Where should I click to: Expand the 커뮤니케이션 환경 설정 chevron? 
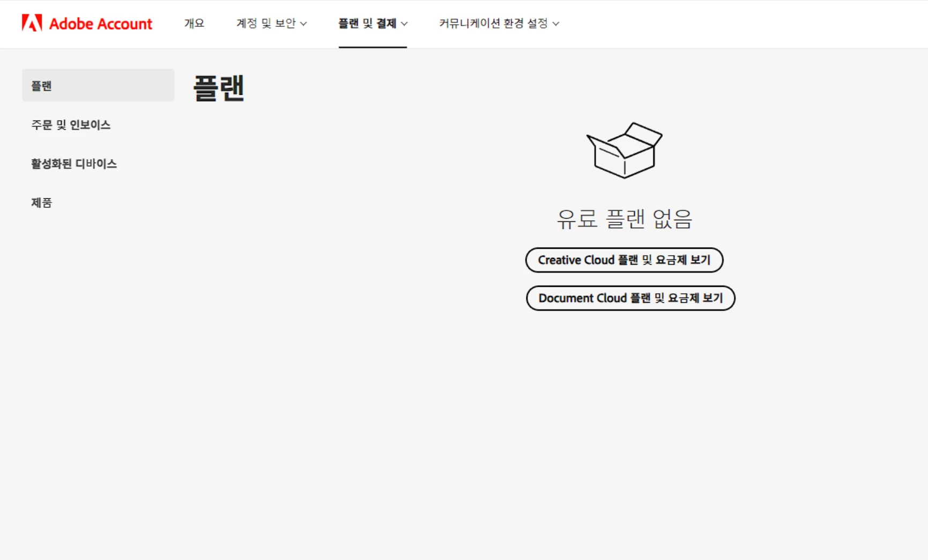click(x=556, y=24)
